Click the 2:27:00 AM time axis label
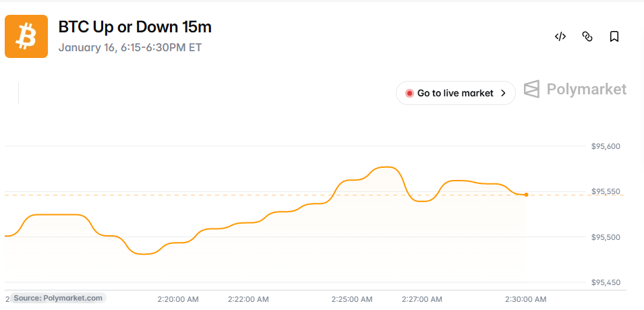 [x=422, y=299]
